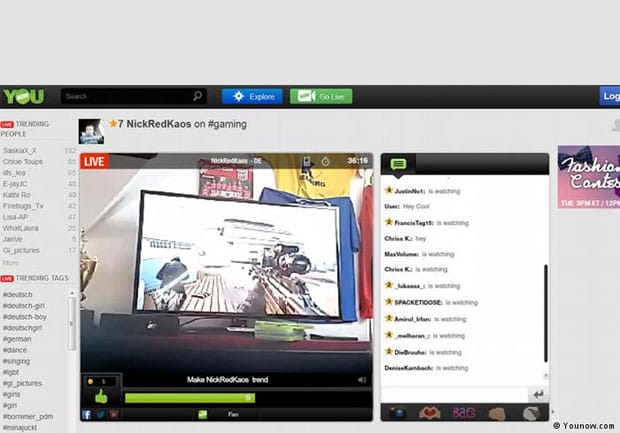Share the broadcast on Facebook

coord(87,414)
